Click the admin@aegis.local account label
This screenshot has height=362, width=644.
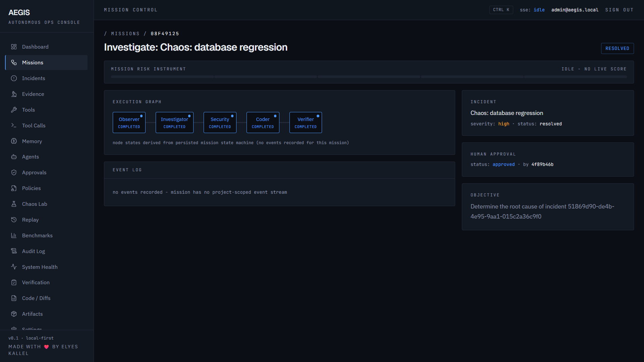(x=575, y=10)
